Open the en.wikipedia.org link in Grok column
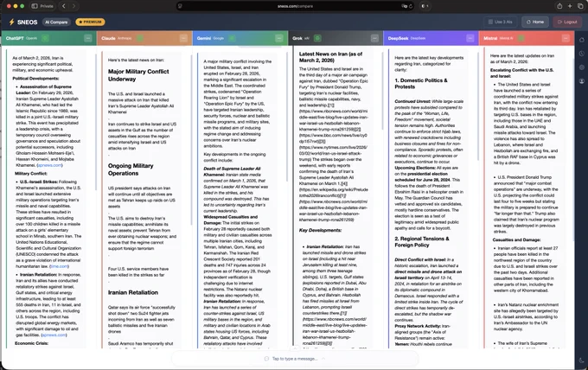The image size is (588, 370). pos(333,193)
